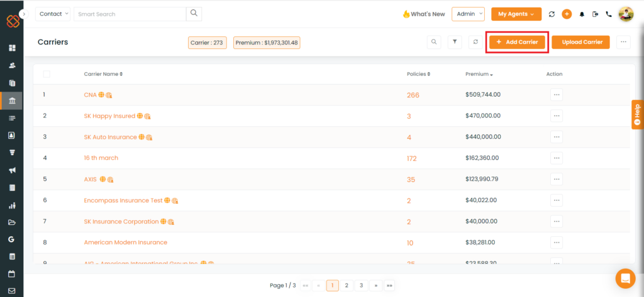644x297 pixels.
Task: Sort by Policies column
Action: (x=418, y=74)
